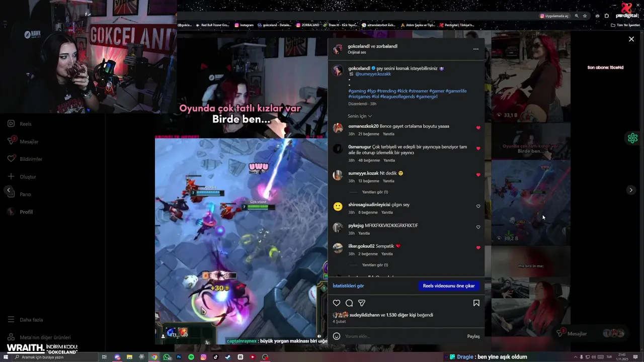
Task: Open Pano dashboard in sidebar
Action: pos(19,194)
